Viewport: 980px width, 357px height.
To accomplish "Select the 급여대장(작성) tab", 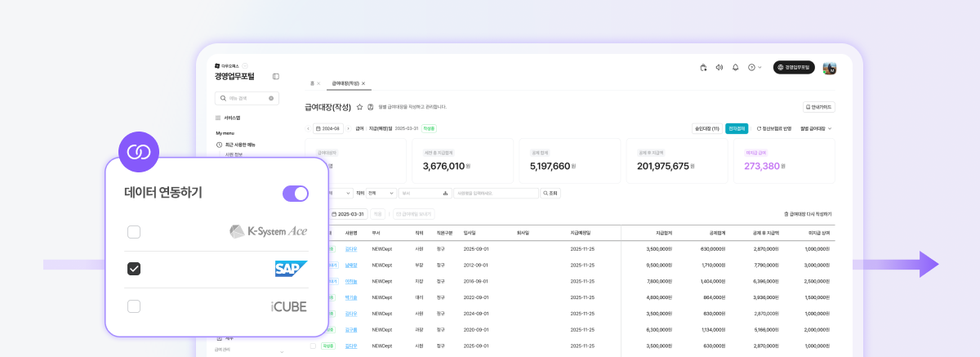I will (x=345, y=83).
